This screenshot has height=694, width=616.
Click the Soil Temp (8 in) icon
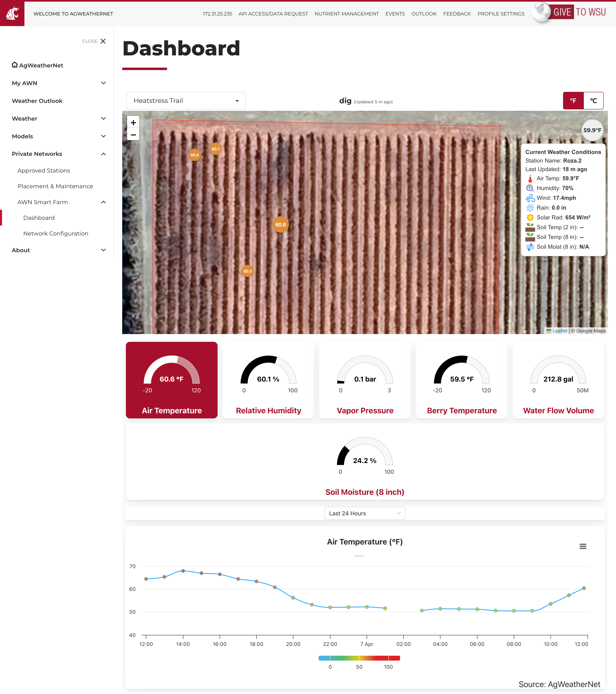point(530,237)
